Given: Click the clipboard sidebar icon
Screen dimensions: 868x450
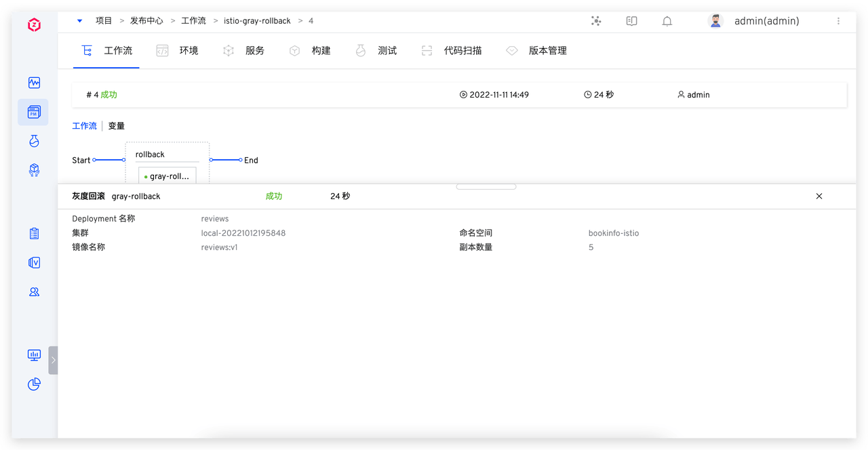Looking at the screenshot, I should coord(34,234).
